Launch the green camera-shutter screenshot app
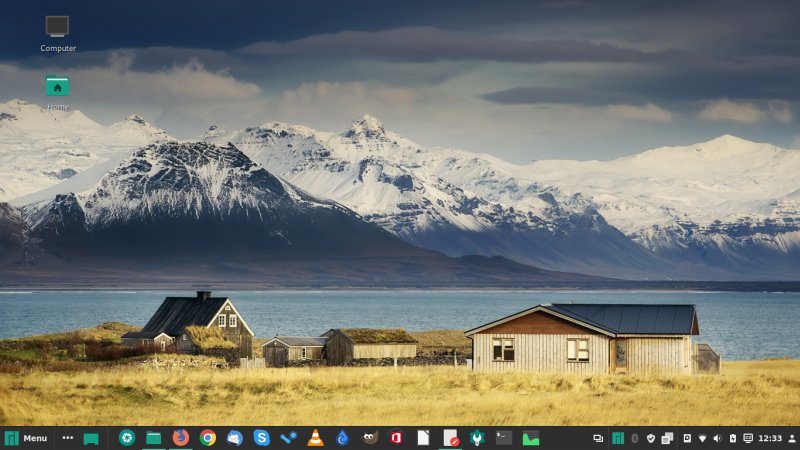800x450 pixels. coord(127,438)
